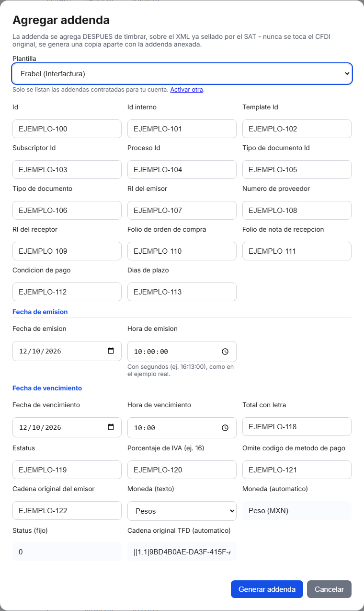The image size is (364, 611).
Task: Open the clock picker for Hora de emision
Action: pyautogui.click(x=225, y=352)
